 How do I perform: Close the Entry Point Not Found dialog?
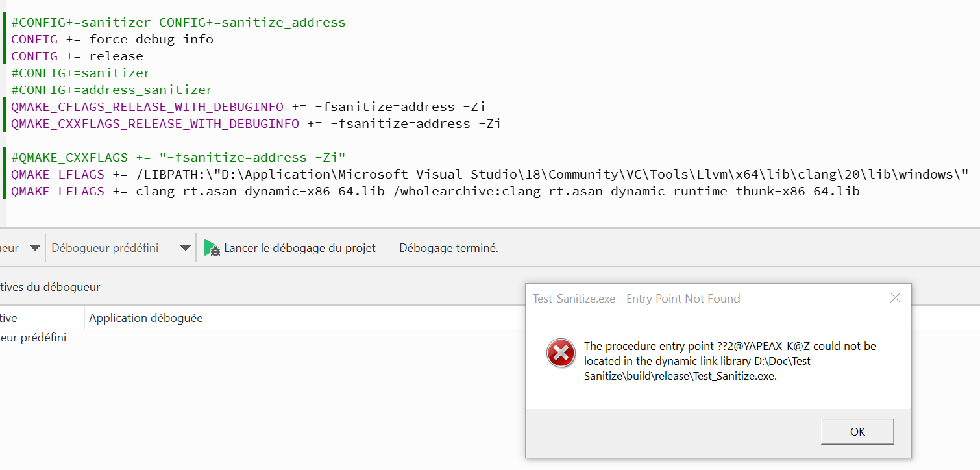[895, 298]
